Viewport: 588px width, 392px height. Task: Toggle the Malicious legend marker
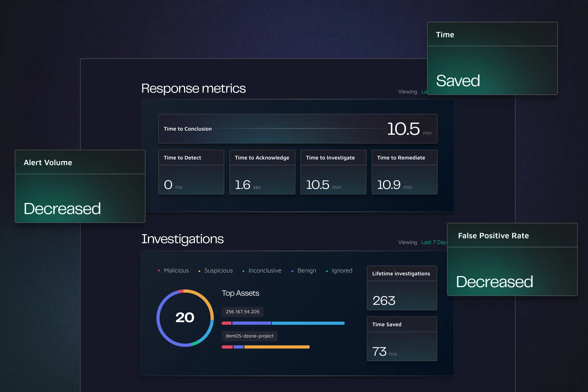point(159,270)
